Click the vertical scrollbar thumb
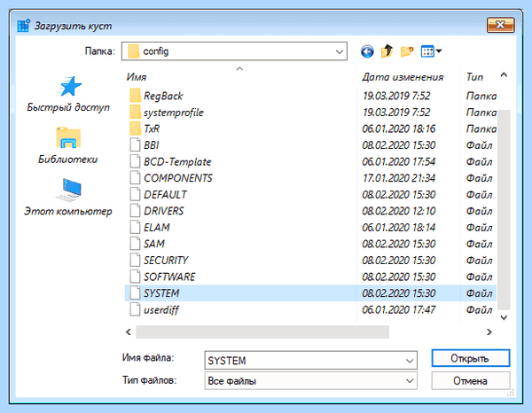 [x=504, y=209]
